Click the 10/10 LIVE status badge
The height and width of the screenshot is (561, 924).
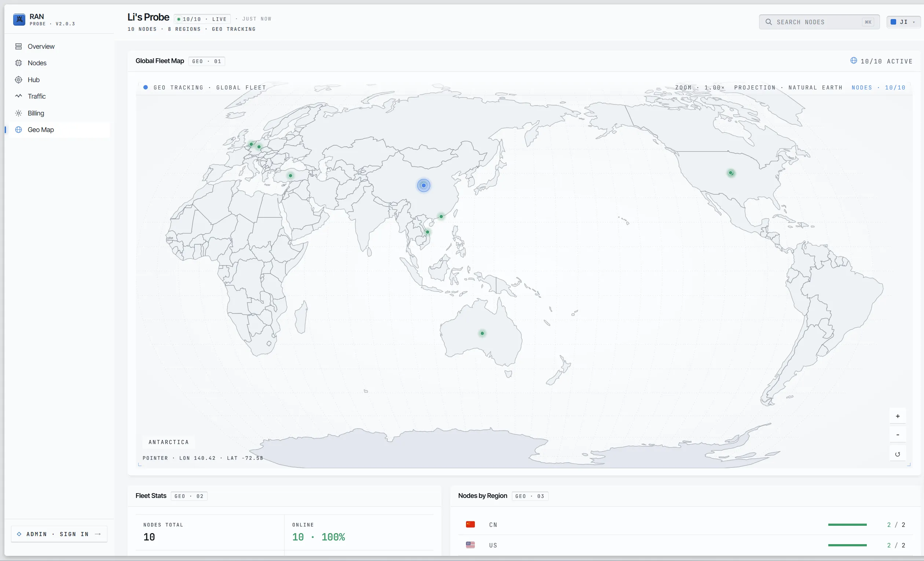point(202,19)
